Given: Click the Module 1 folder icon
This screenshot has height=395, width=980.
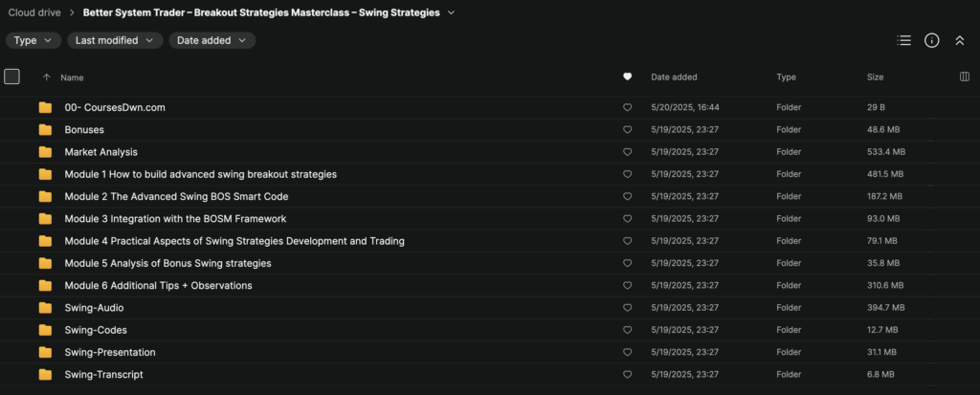Looking at the screenshot, I should click(x=45, y=174).
